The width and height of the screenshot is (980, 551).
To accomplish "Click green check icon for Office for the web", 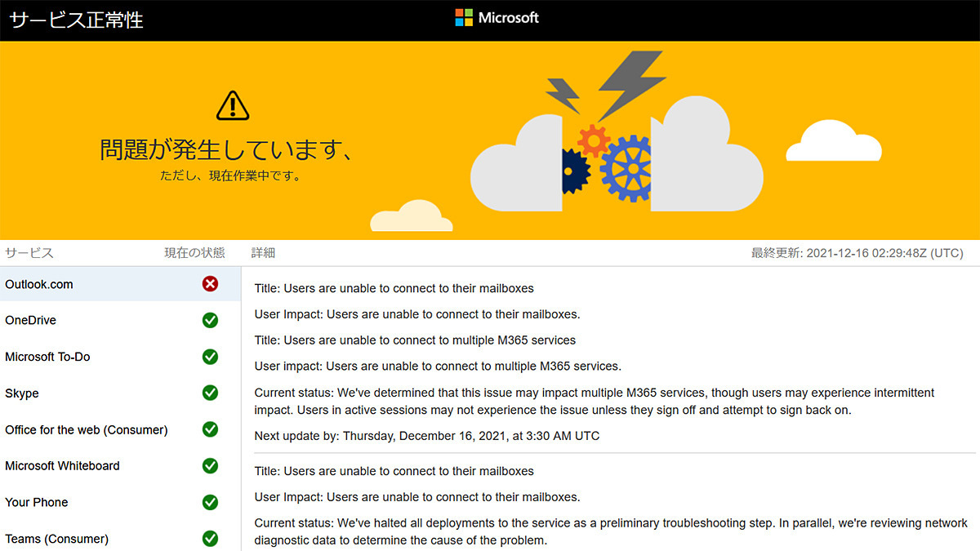I will coord(210,429).
